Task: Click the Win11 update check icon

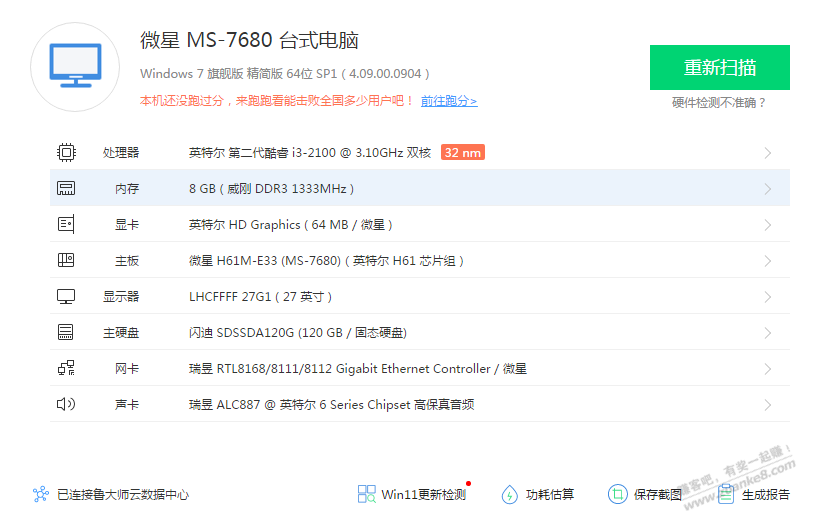Action: click(367, 494)
